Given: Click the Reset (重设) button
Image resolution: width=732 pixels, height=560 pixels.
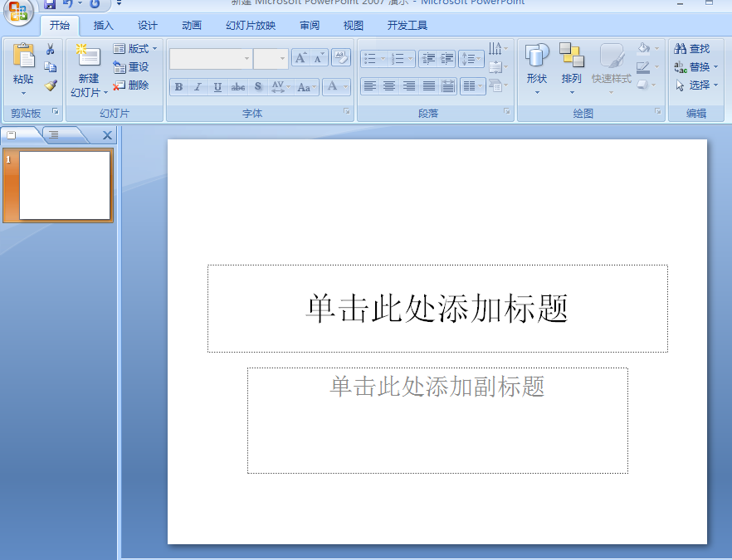Looking at the screenshot, I should (131, 67).
